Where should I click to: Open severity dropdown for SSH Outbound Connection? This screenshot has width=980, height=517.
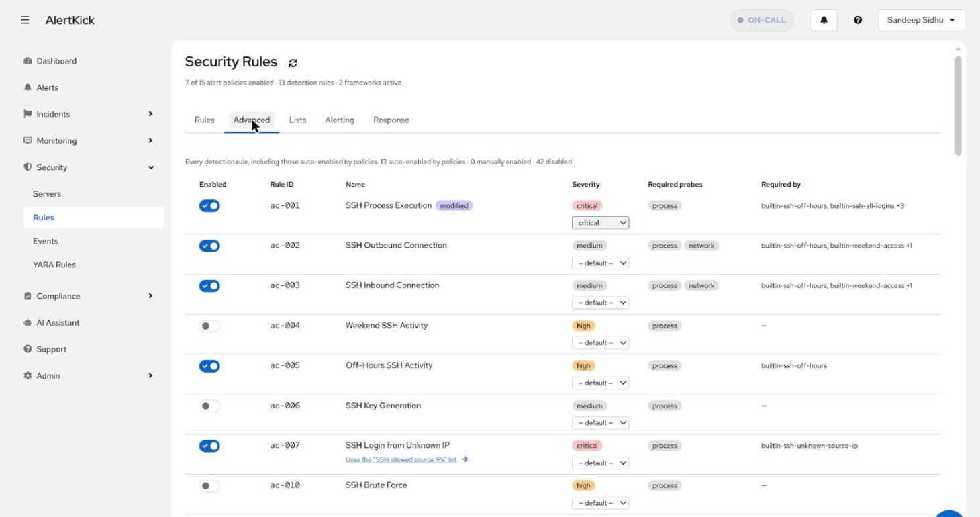600,263
